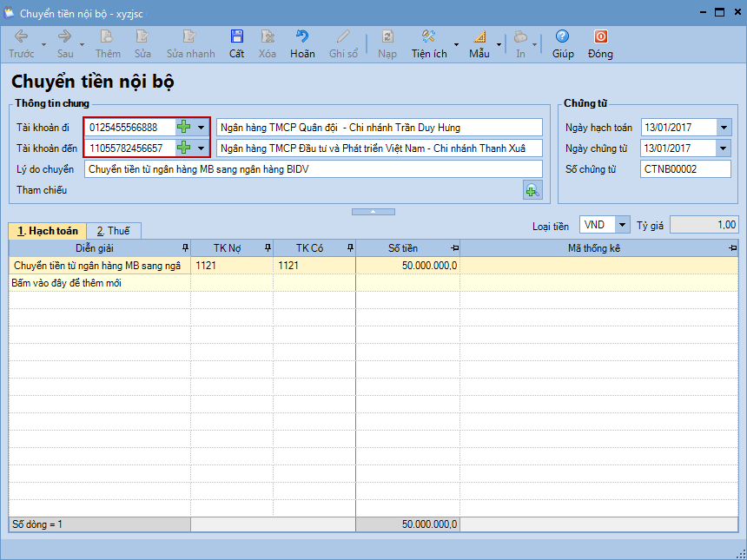Image resolution: width=747 pixels, height=560 pixels.
Task: Add new account with Tài khoản đến plus icon
Action: coord(183,148)
